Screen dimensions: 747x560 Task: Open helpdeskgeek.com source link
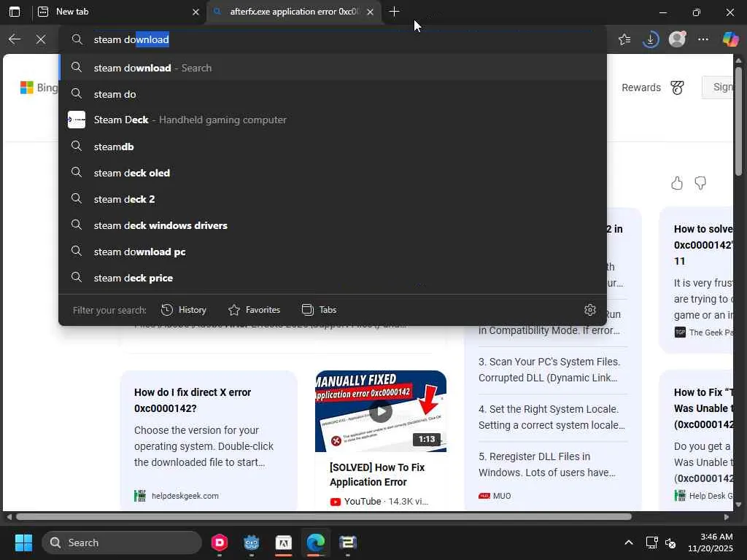[x=185, y=496]
